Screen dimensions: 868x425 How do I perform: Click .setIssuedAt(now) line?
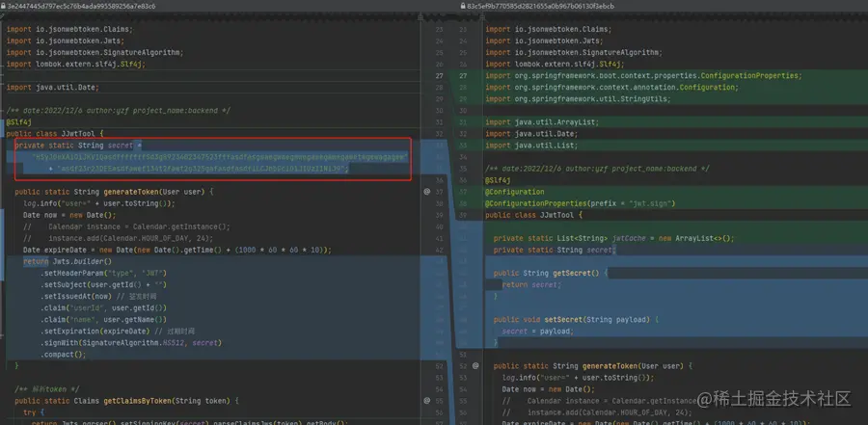98,297
